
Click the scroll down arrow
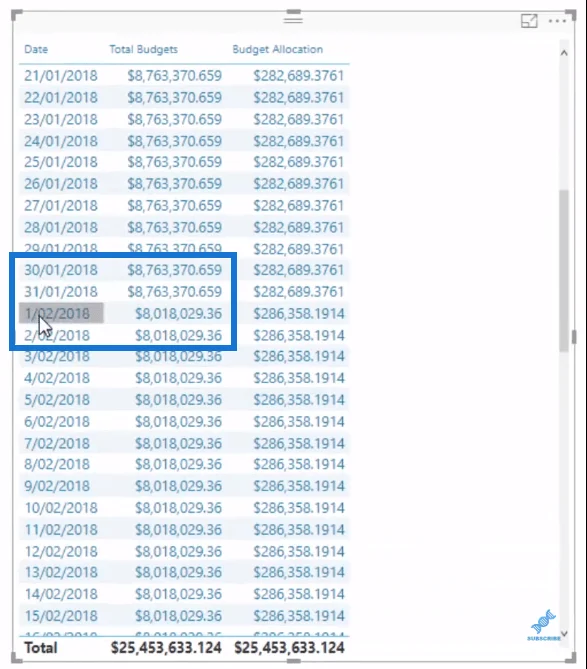click(x=564, y=634)
